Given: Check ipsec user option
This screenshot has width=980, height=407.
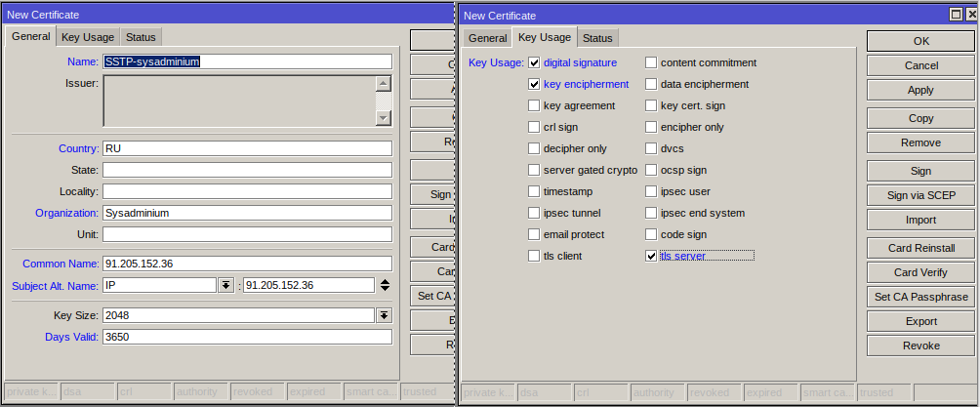Looking at the screenshot, I should [x=651, y=191].
